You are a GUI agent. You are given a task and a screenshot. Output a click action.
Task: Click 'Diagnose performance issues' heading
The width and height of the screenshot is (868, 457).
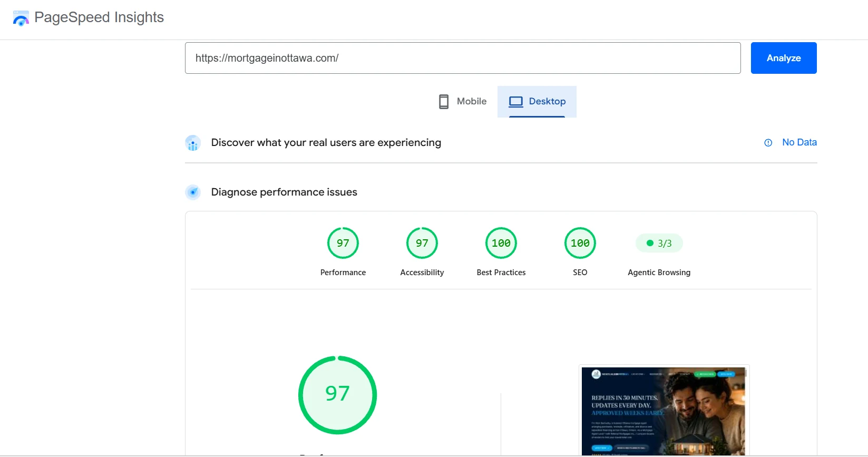coord(284,192)
